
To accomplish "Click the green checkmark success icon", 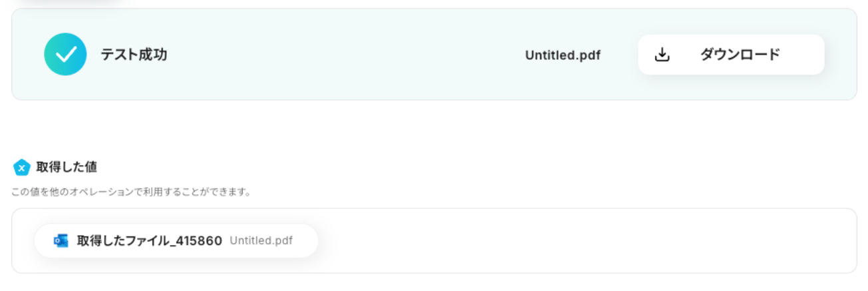I will (65, 54).
